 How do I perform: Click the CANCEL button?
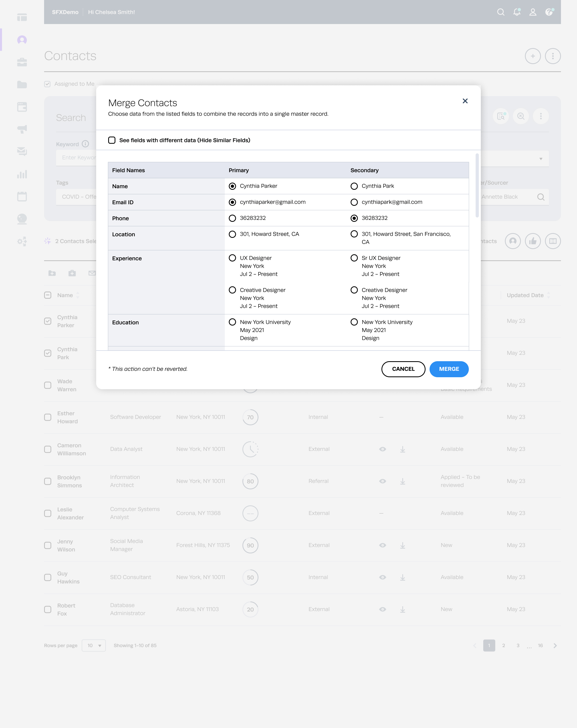coord(403,369)
